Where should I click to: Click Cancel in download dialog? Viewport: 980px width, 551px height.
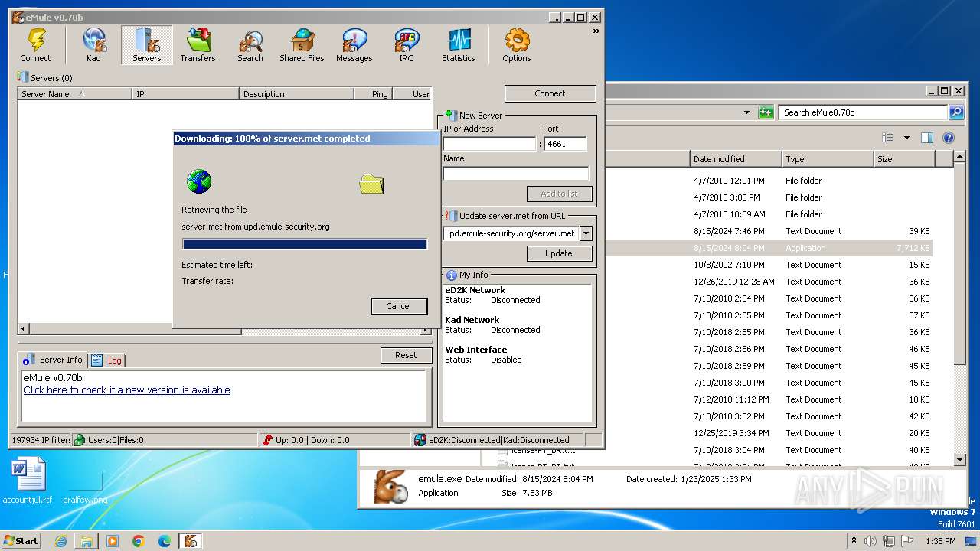pyautogui.click(x=398, y=306)
